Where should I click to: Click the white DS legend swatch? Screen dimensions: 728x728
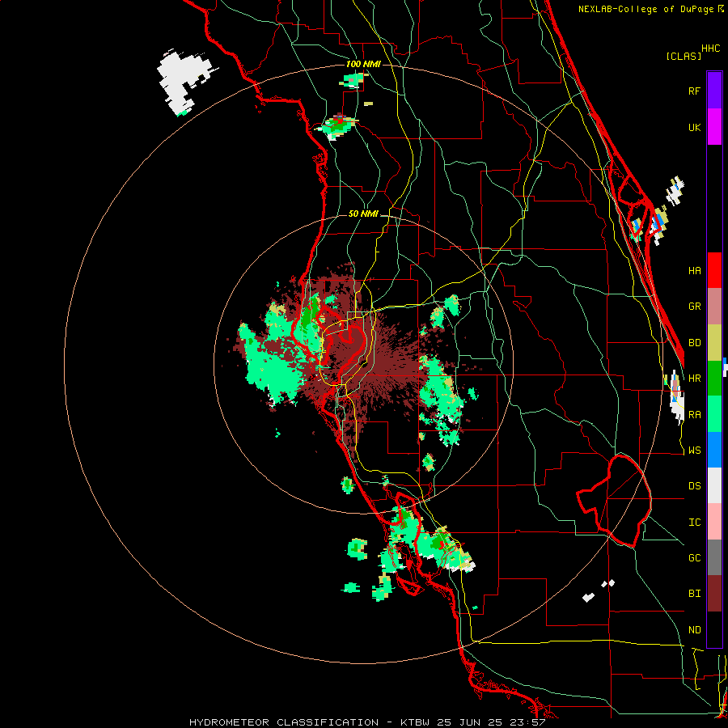714,485
